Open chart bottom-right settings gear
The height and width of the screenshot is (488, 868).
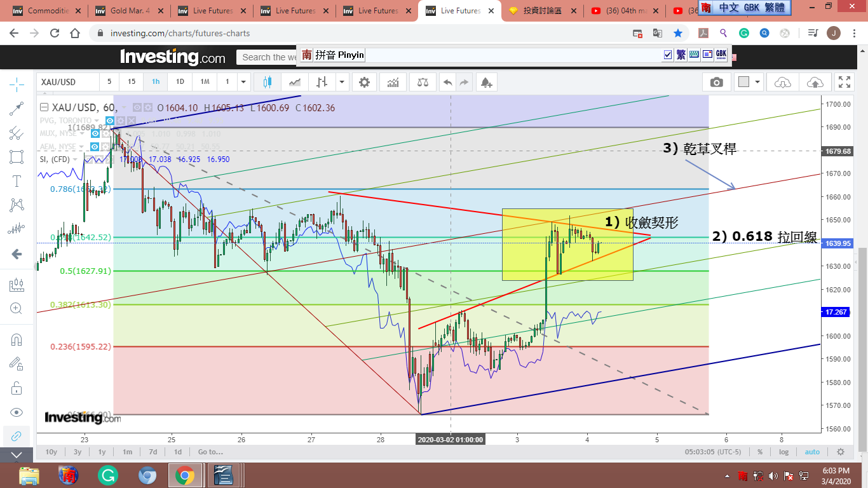841,452
